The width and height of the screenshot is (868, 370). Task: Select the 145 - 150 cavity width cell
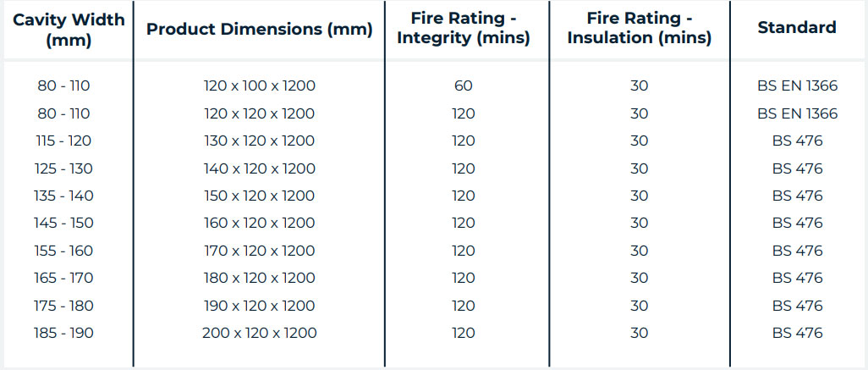(64, 223)
